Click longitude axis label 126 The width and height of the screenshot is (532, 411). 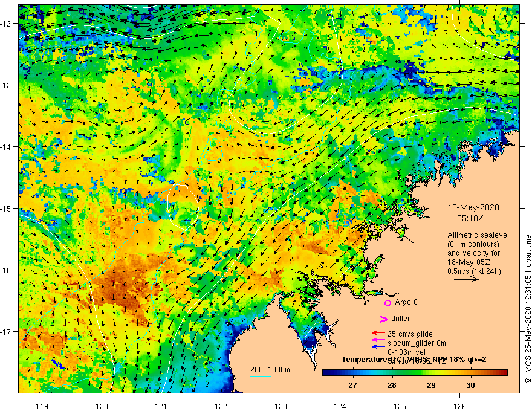point(459,406)
